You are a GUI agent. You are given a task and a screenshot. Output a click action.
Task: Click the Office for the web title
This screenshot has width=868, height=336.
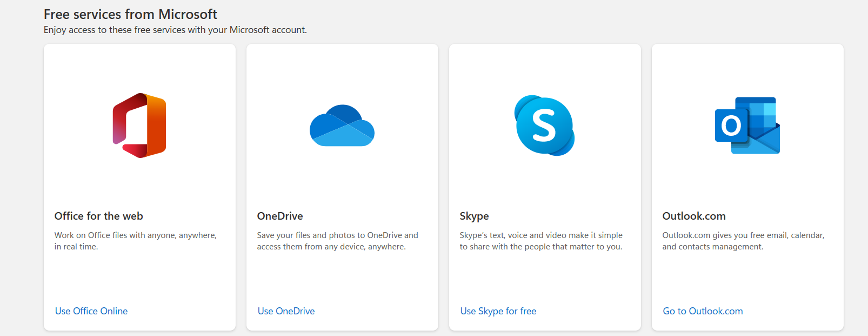tap(98, 216)
